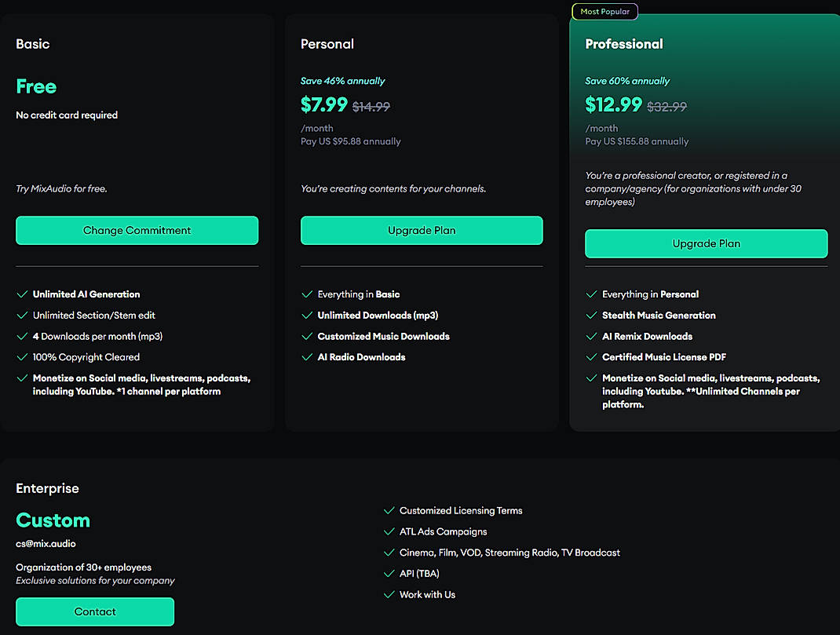Click the checkmark beside Certified Music License PDF
Image resolution: width=840 pixels, height=635 pixels.
[x=590, y=357]
